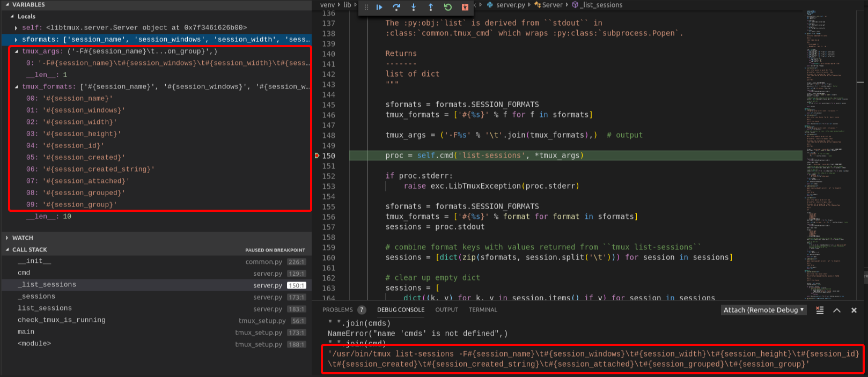Viewport: 868px width, 377px height.
Task: Step into the function call
Action: tap(414, 7)
